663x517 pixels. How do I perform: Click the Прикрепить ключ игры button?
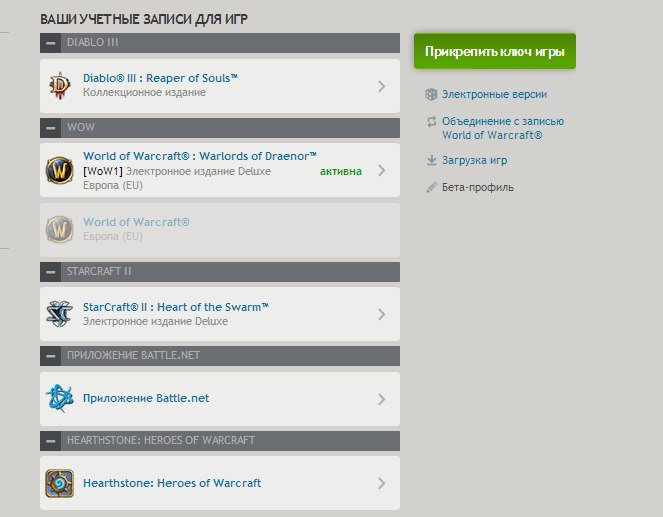coord(495,51)
